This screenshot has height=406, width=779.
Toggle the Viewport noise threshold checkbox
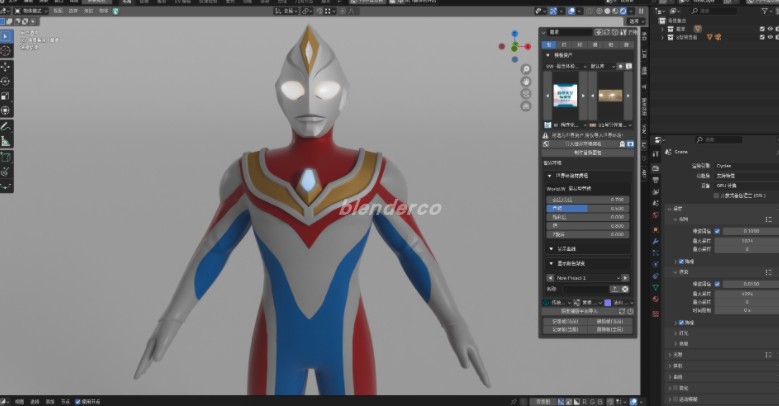(717, 231)
